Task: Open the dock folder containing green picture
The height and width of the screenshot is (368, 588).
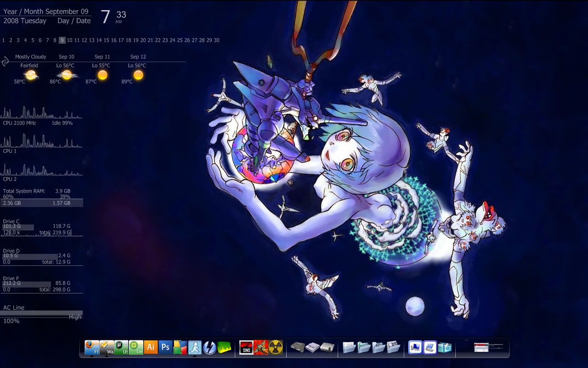Action: click(364, 347)
